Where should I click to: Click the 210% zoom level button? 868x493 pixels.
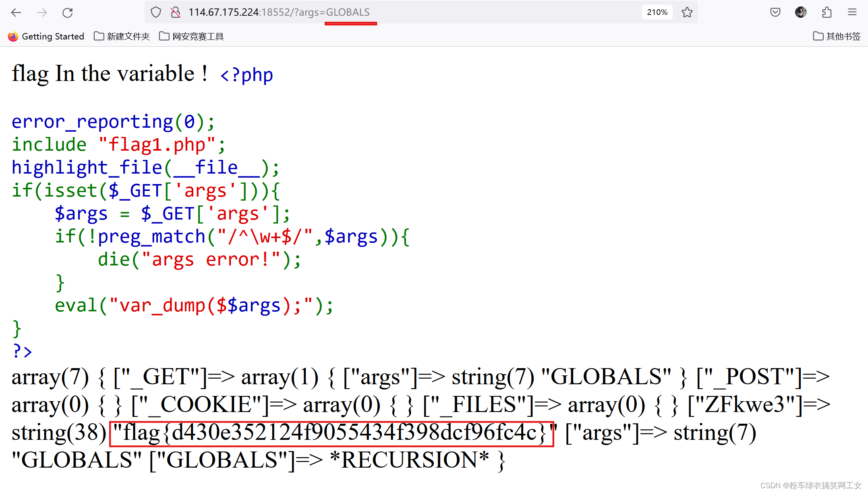click(x=657, y=12)
